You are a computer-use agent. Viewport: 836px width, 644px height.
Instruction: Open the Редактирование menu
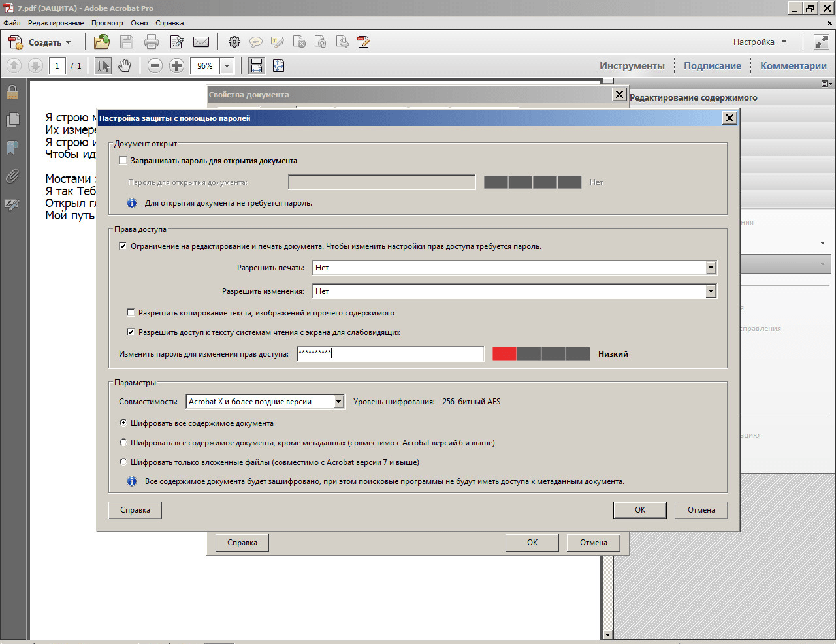point(56,23)
